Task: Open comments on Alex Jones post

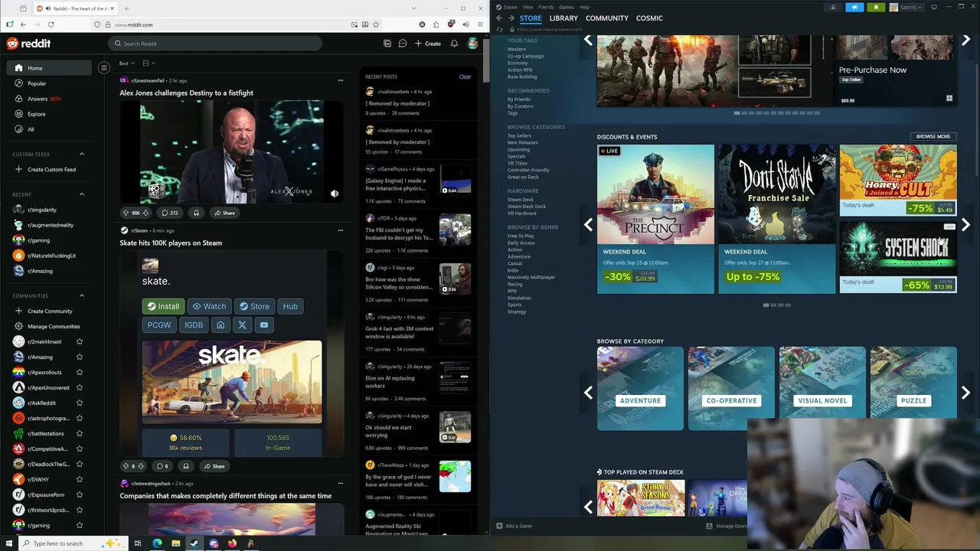Action: point(169,213)
